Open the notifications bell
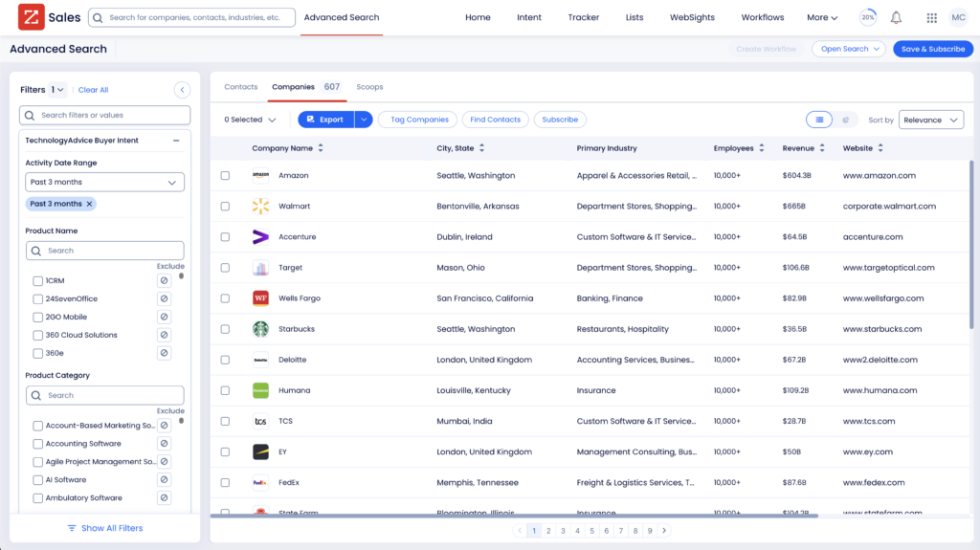The height and width of the screenshot is (550, 980). click(x=896, y=17)
